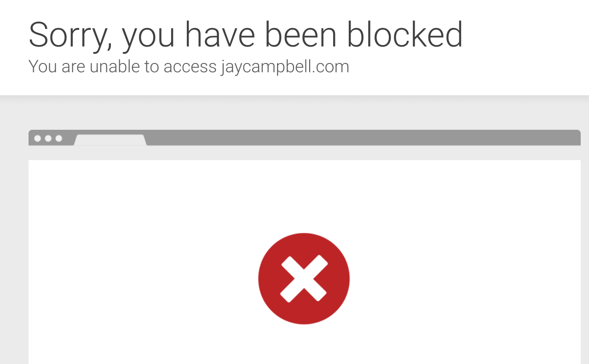This screenshot has height=364, width=589.
Task: Click the word "have" in the heading
Action: pos(220,34)
